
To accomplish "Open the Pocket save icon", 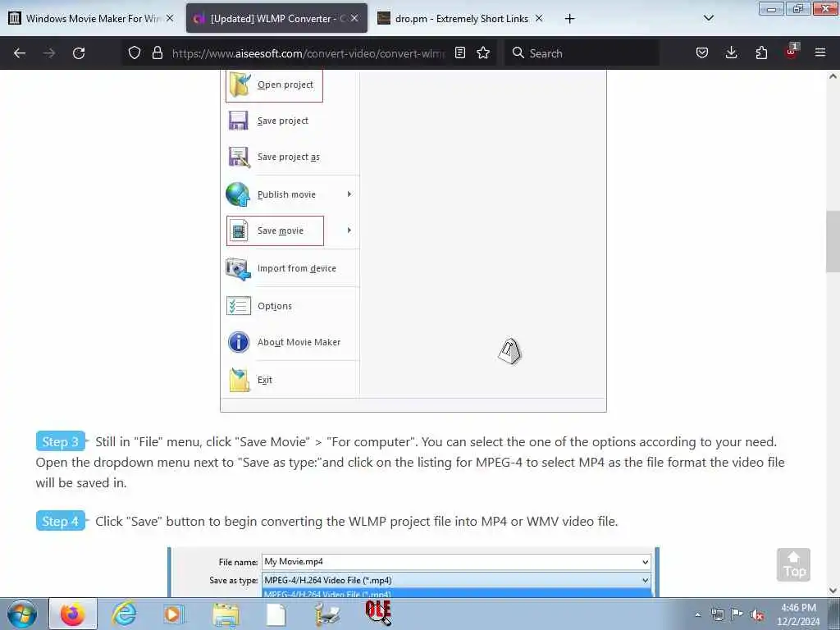I will click(702, 52).
